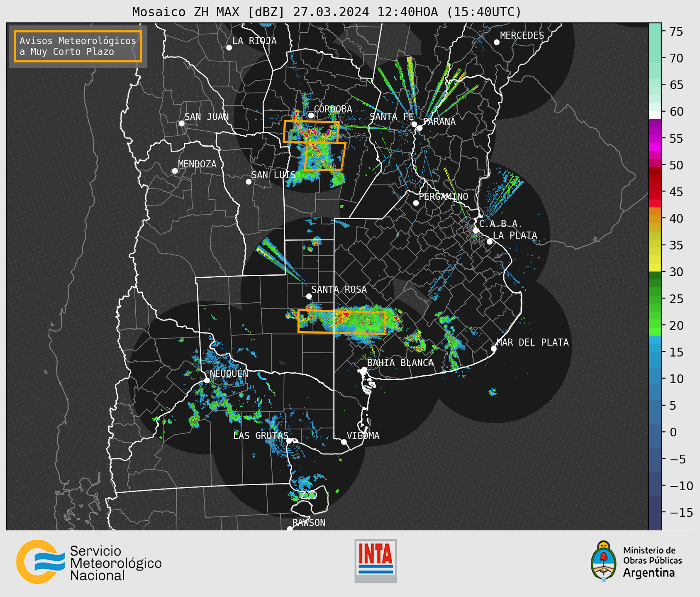Click the white dot marking Mercedes
Screen dimensions: 700x597
point(497,42)
